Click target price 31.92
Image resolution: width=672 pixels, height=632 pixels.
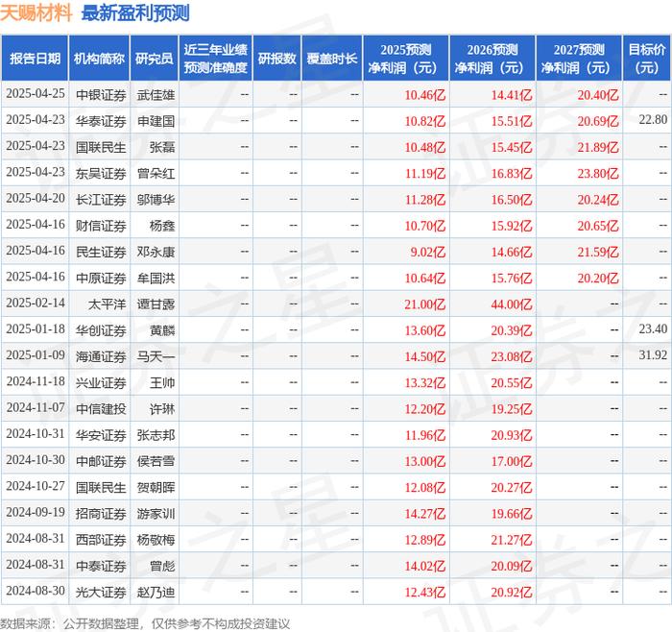point(653,355)
